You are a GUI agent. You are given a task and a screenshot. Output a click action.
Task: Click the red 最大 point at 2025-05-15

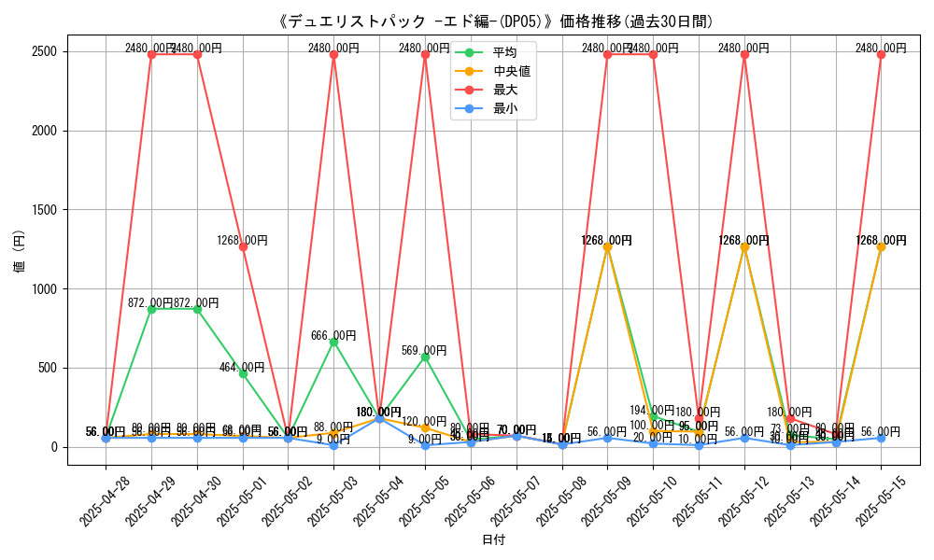(881, 55)
